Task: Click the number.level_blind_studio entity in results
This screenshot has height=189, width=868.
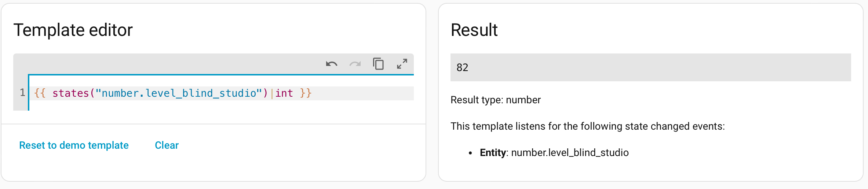Action: [x=570, y=153]
